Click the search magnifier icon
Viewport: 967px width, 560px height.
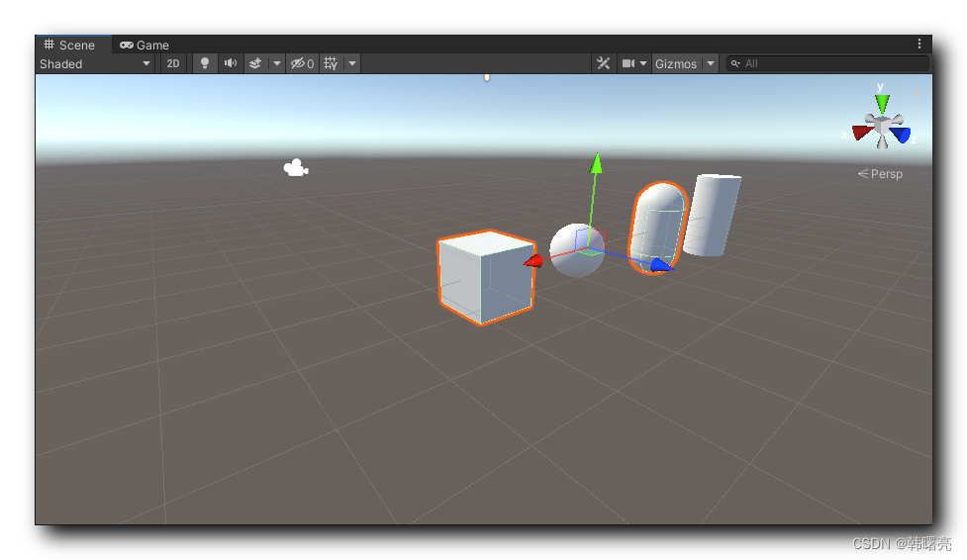pyautogui.click(x=735, y=63)
